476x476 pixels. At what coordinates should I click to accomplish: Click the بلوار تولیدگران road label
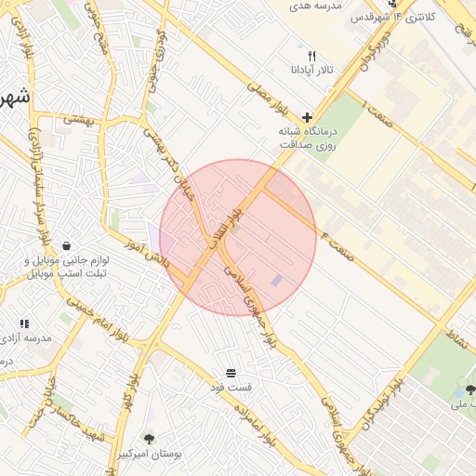click(383, 403)
